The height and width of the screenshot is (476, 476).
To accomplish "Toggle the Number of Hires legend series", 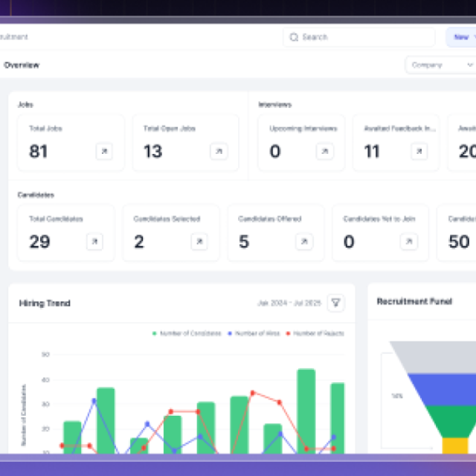I will 254,334.
